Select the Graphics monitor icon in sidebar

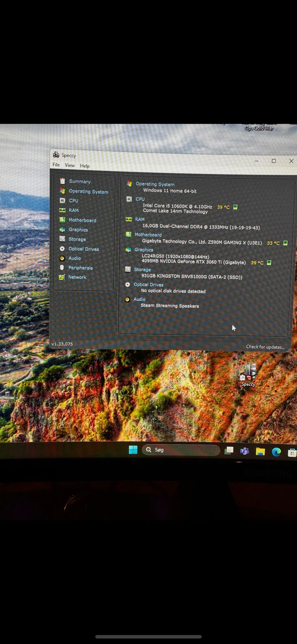click(x=62, y=229)
